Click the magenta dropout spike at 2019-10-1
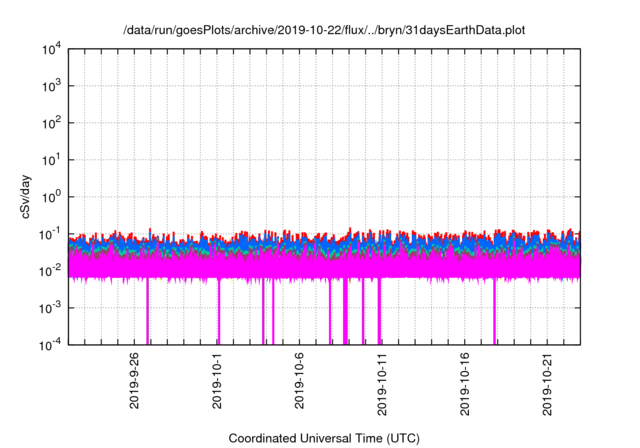 [x=219, y=311]
